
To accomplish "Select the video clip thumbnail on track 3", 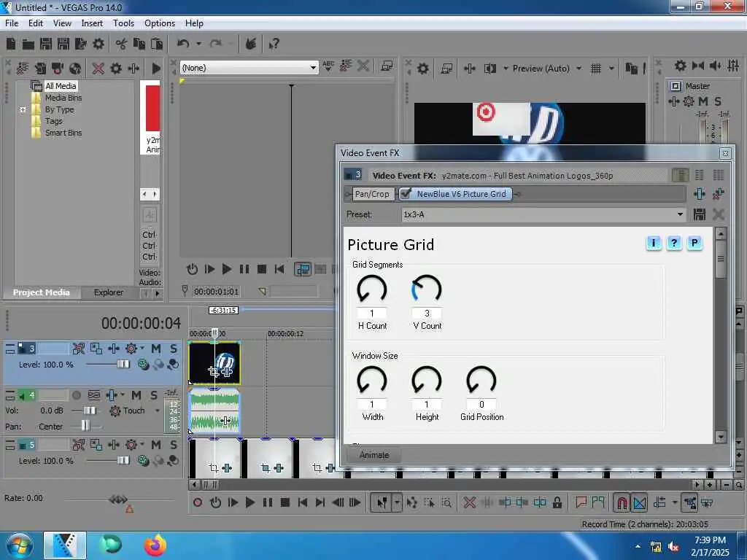I will 214,363.
